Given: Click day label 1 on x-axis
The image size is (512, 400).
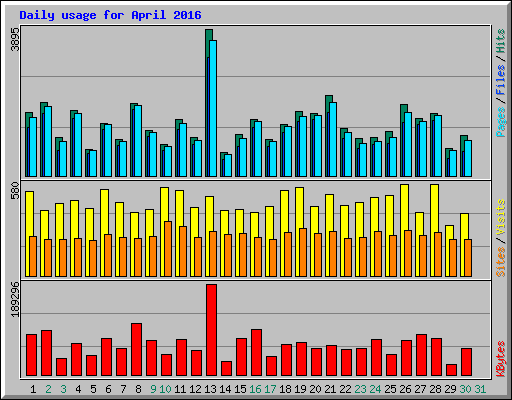Looking at the screenshot, I should [x=33, y=389].
